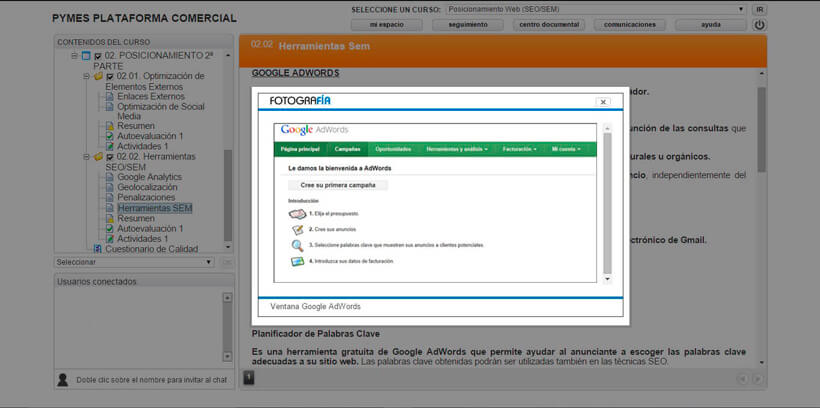The height and width of the screenshot is (408, 820).
Task: Click the course contents tree scrollbar thumb
Action: 228,195
